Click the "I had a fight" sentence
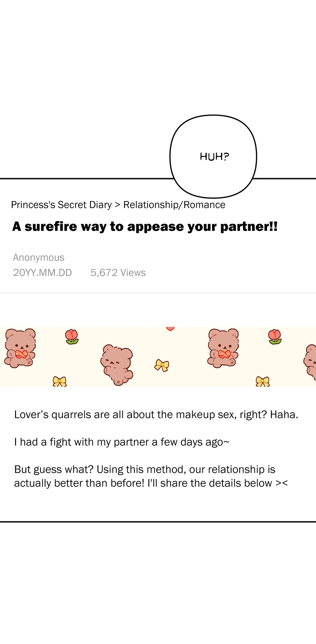The width and height of the screenshot is (316, 644). pos(122,442)
